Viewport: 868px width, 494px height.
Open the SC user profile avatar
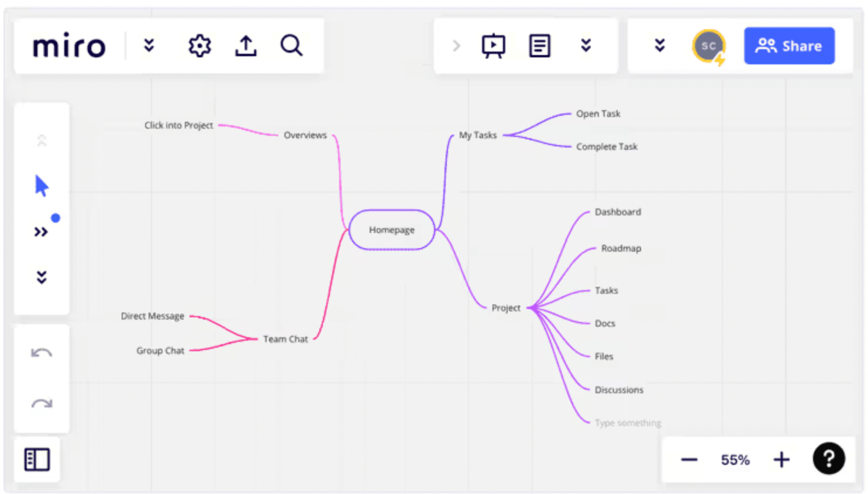[x=709, y=46]
